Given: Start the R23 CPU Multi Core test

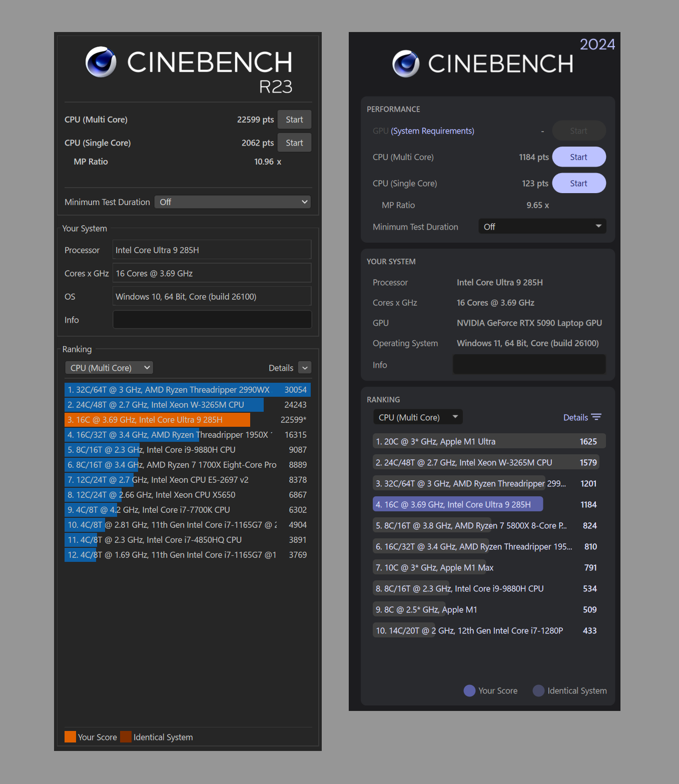Looking at the screenshot, I should tap(294, 120).
